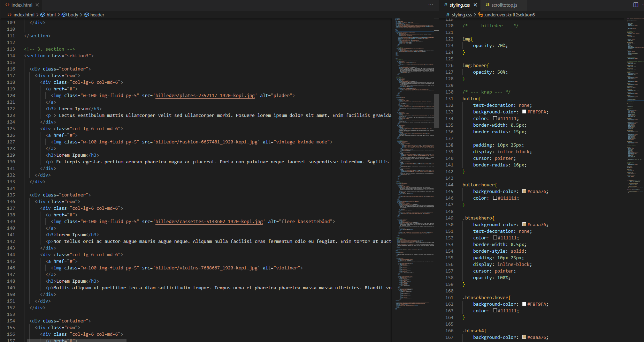Open color swatch #111111 on line 163
The image size is (644, 342).
pos(495,311)
